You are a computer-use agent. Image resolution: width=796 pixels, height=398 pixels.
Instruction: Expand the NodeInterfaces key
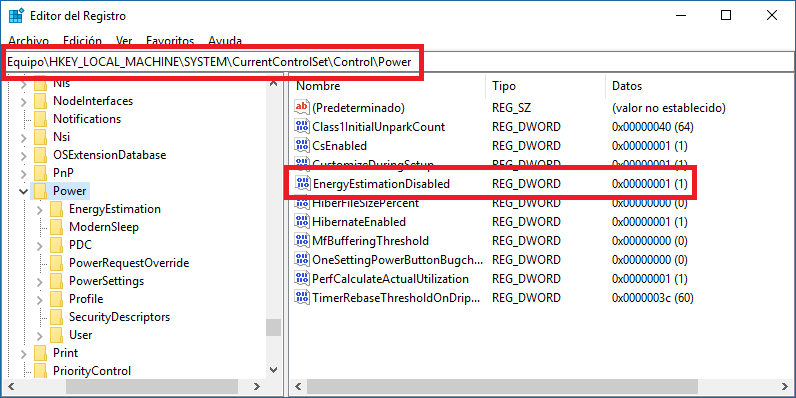pos(23,102)
